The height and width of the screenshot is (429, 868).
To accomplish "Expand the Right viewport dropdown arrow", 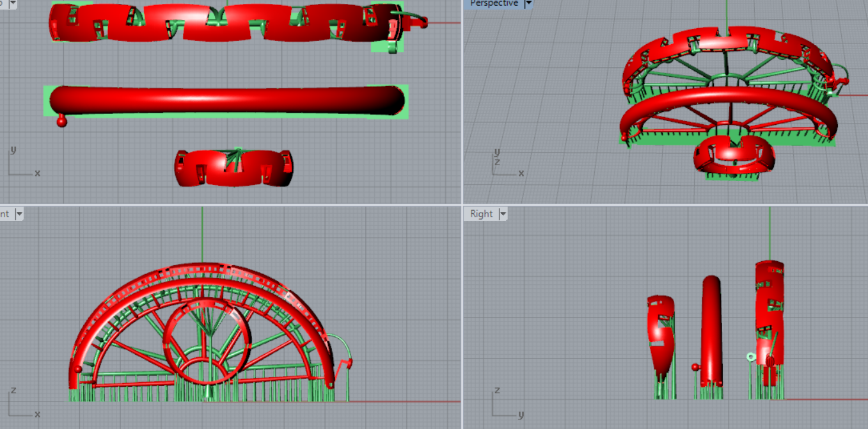I will point(503,214).
